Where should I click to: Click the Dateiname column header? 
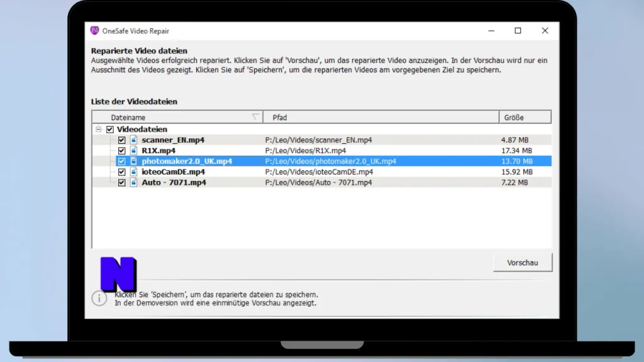pyautogui.click(x=177, y=118)
